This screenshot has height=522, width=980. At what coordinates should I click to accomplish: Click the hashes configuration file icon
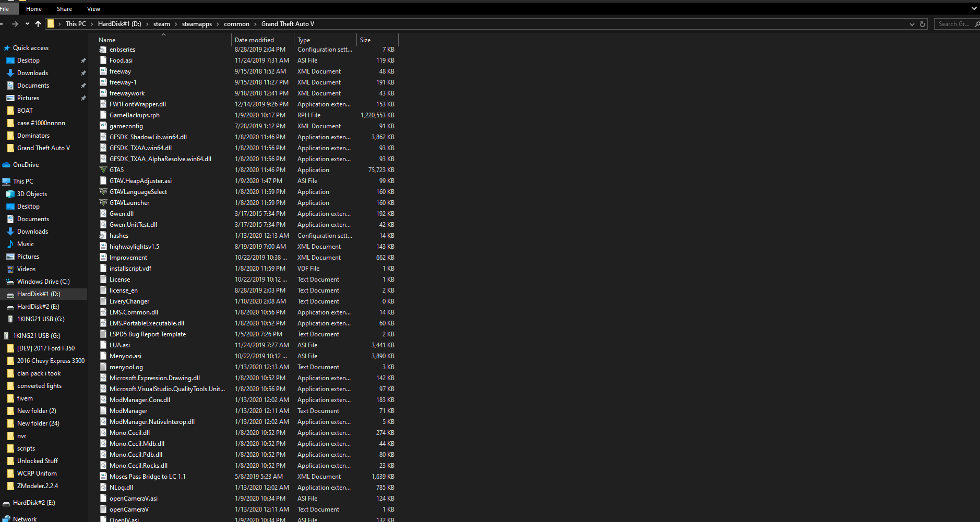click(x=103, y=236)
